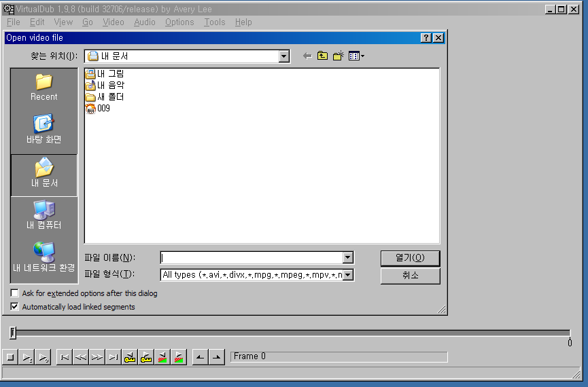Seek to previous scene change
Image resolution: width=588 pixels, height=387 pixels.
(x=162, y=357)
